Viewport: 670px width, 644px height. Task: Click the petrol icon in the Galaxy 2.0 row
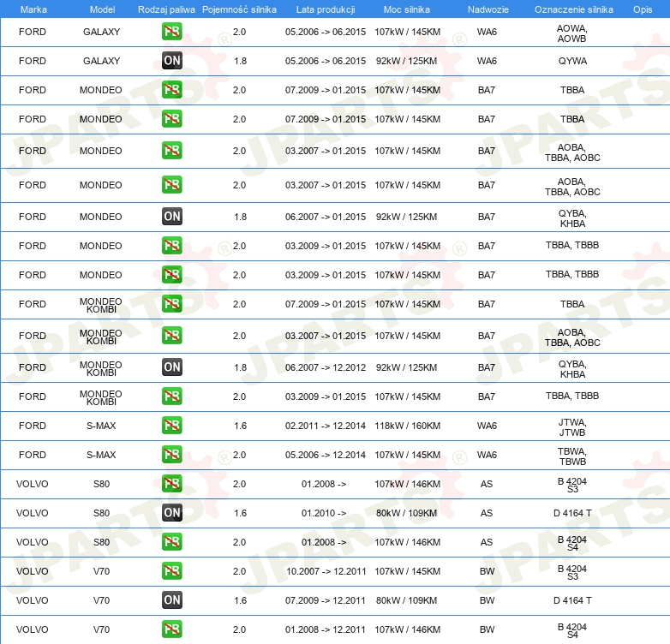pos(171,32)
